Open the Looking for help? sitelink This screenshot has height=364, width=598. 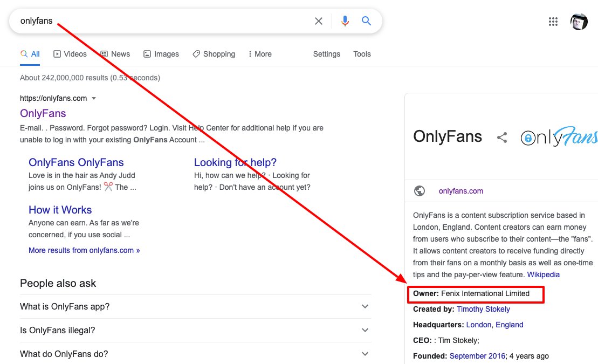235,162
